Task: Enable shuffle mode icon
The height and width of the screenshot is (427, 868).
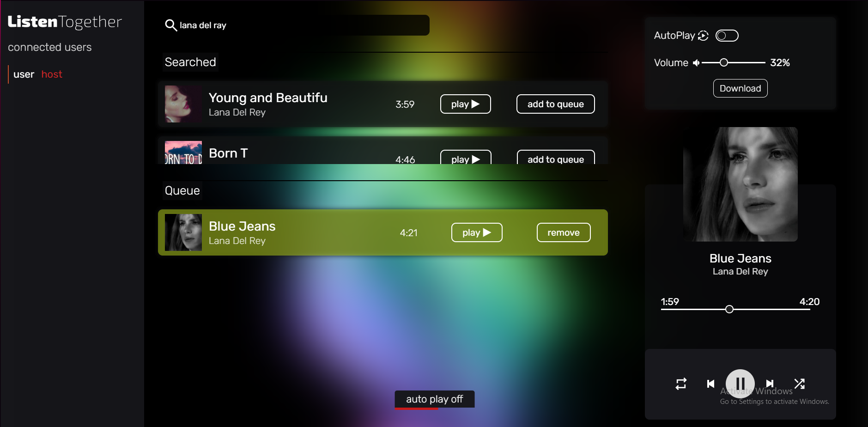Action: (800, 384)
